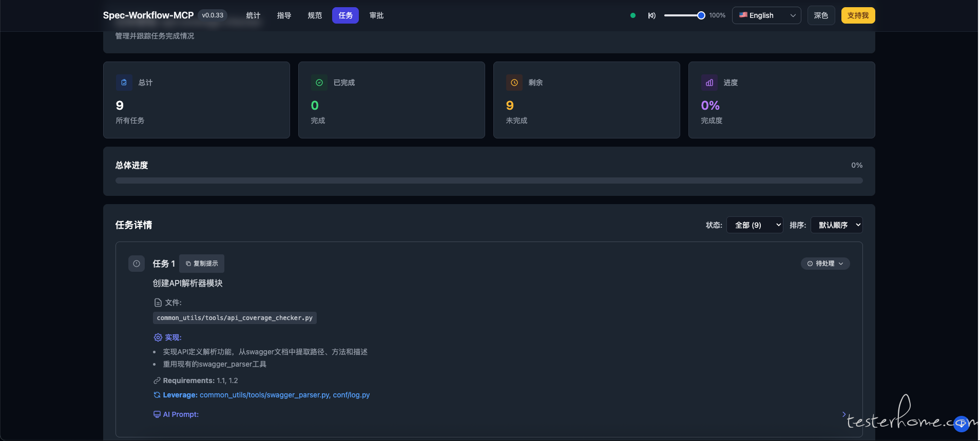Click the clock icon in 剩余 card
The width and height of the screenshot is (980, 441).
click(x=514, y=83)
